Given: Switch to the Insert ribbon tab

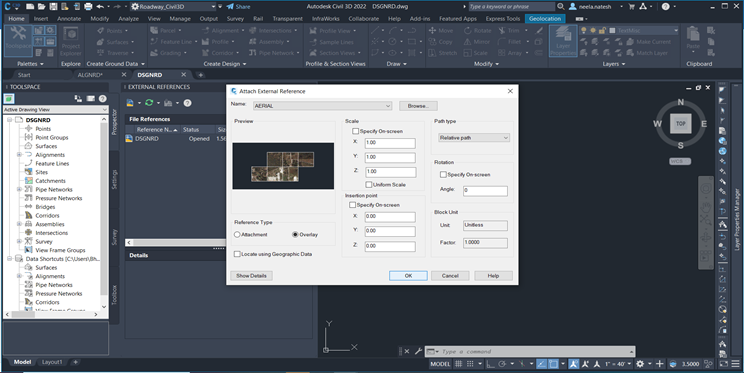Looking at the screenshot, I should (x=41, y=19).
